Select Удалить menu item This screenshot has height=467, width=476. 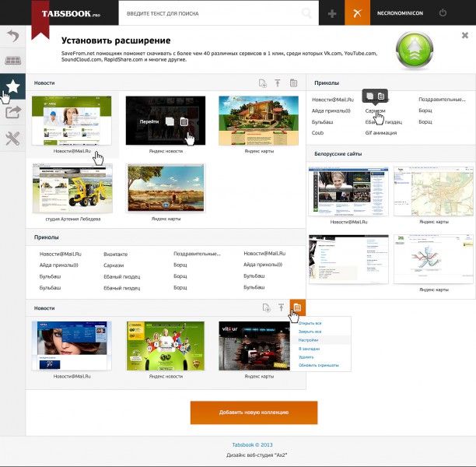[x=306, y=357]
